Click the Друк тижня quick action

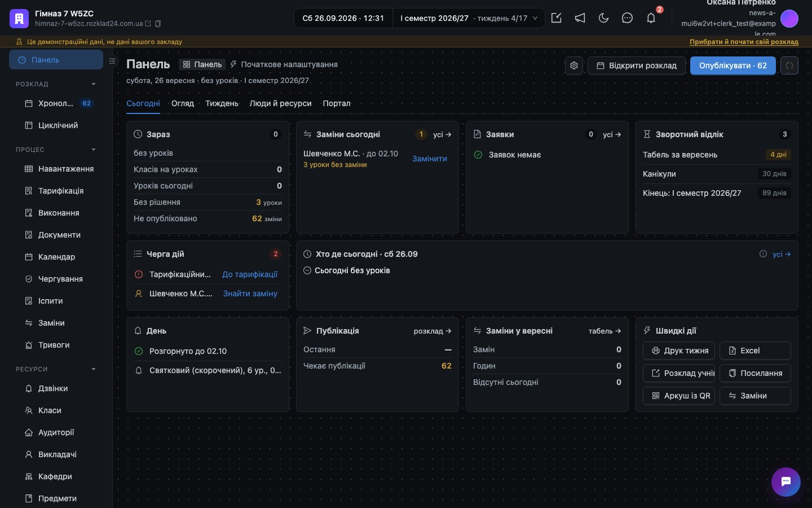click(x=679, y=351)
